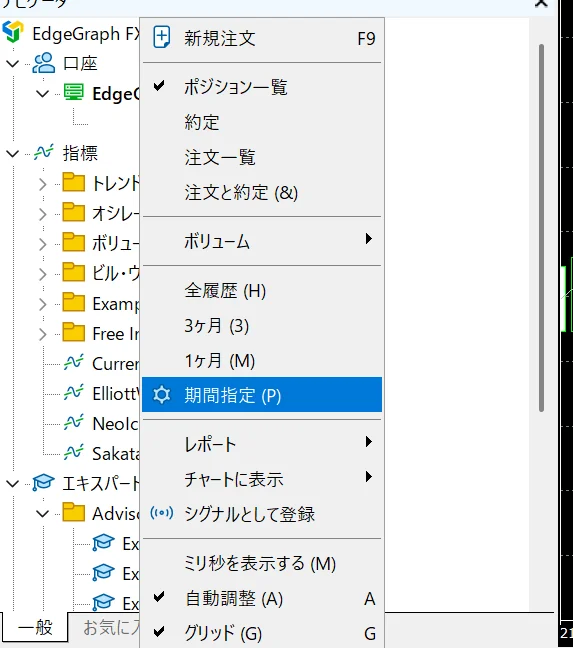573x648 pixels.
Task: Click the Examp folder icon
Action: pos(74,303)
